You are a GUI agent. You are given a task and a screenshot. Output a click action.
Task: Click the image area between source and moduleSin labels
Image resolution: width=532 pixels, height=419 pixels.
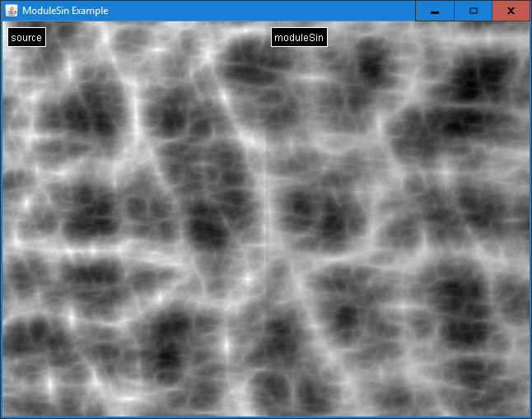(x=156, y=37)
